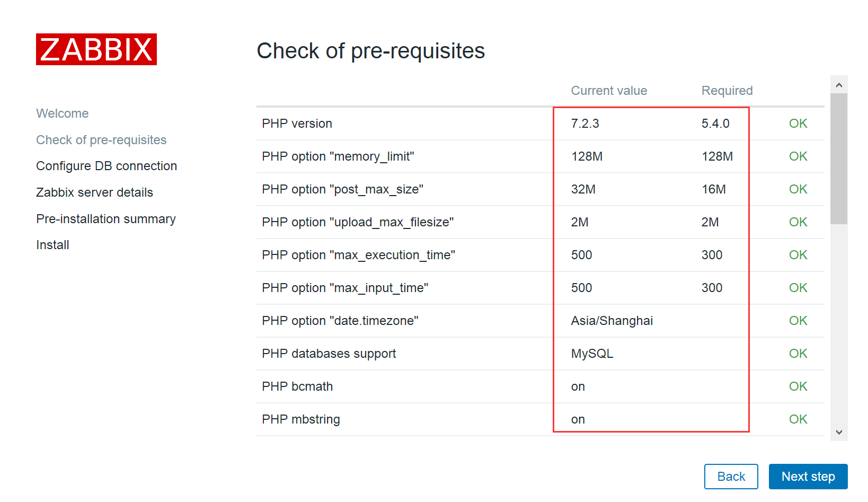This screenshot has width=868, height=502.
Task: Click the Current value column header
Action: [x=609, y=91]
